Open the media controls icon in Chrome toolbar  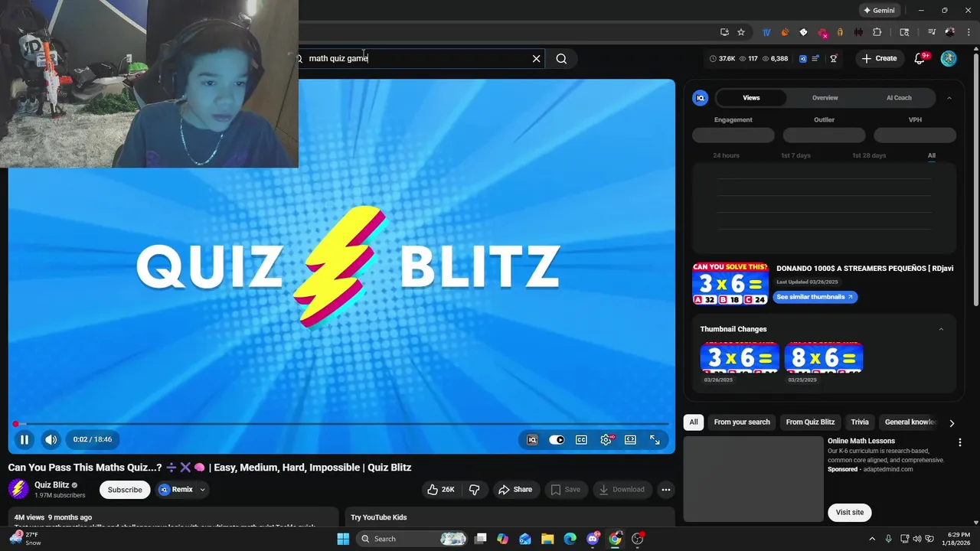932,32
